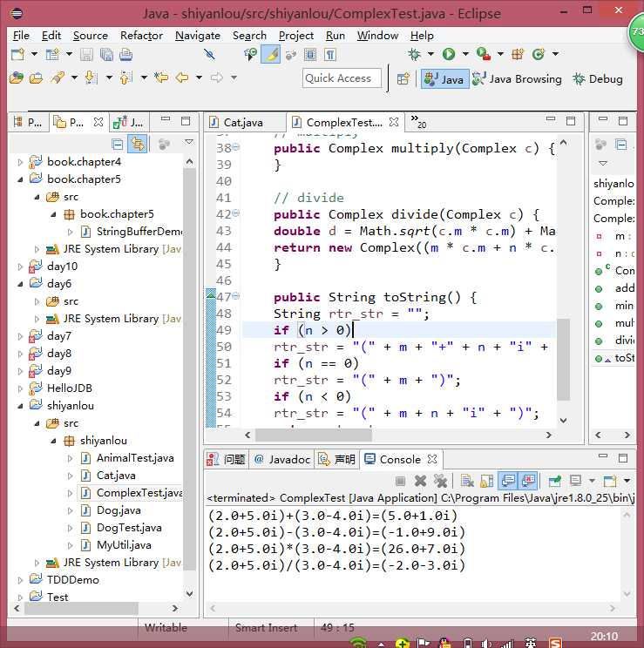Collapse the day6 project

pos(20,284)
